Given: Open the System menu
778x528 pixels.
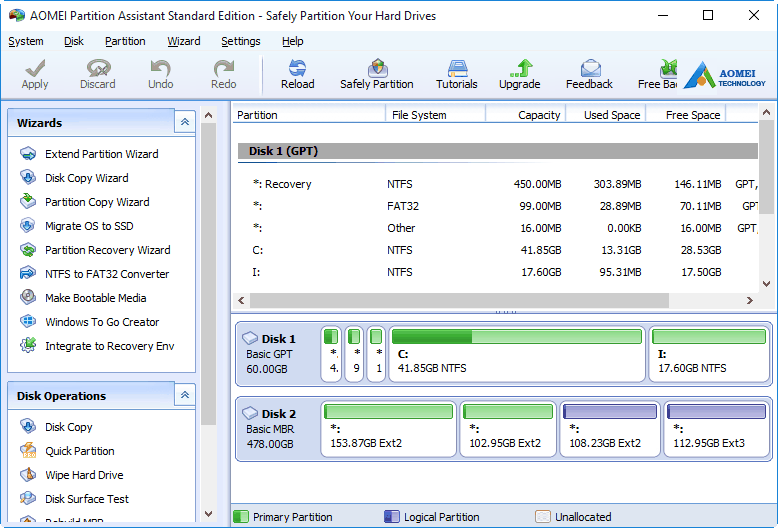Looking at the screenshot, I should point(26,41).
